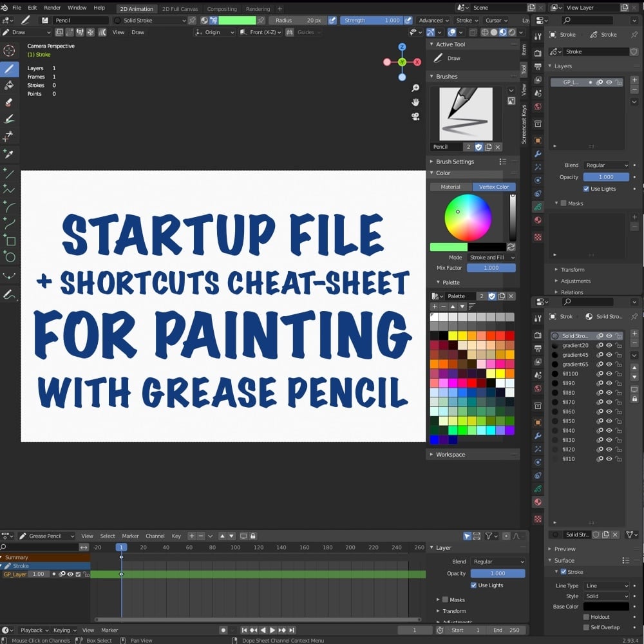Image resolution: width=644 pixels, height=644 pixels.
Task: Switch to 2D Full Canvas workspace tab
Action: coord(180,8)
